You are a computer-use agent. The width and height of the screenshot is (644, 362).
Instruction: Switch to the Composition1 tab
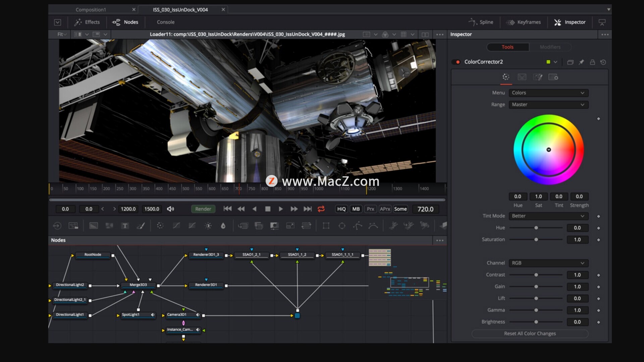point(91,10)
